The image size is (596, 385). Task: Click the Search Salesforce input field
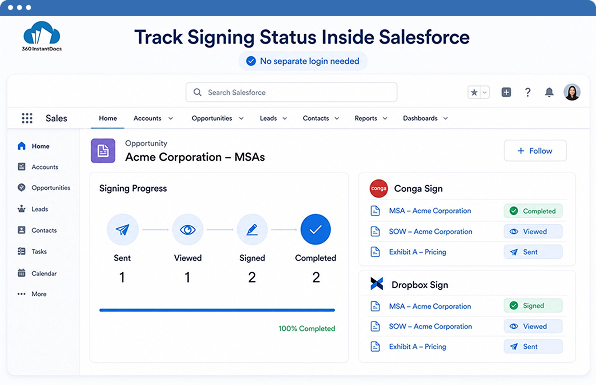pyautogui.click(x=292, y=92)
